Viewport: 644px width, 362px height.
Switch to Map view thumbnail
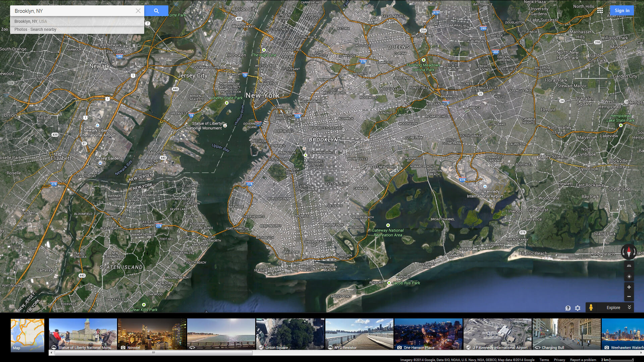pos(28,335)
